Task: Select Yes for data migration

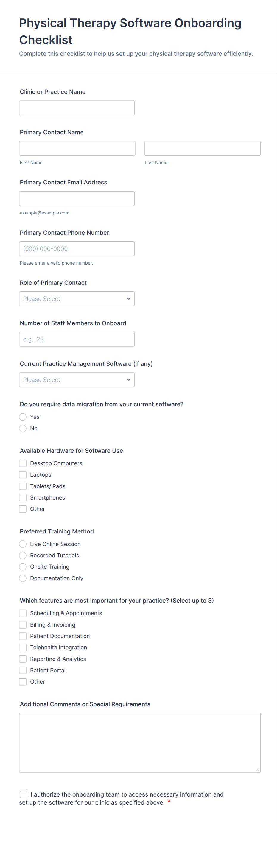Action: tap(23, 417)
